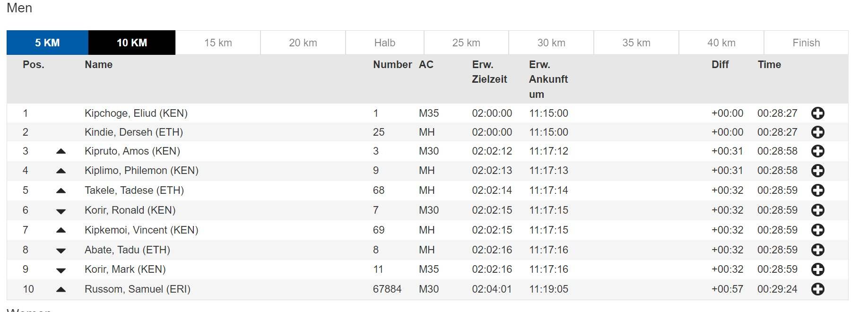
Task: Click the Time column header
Action: (769, 65)
